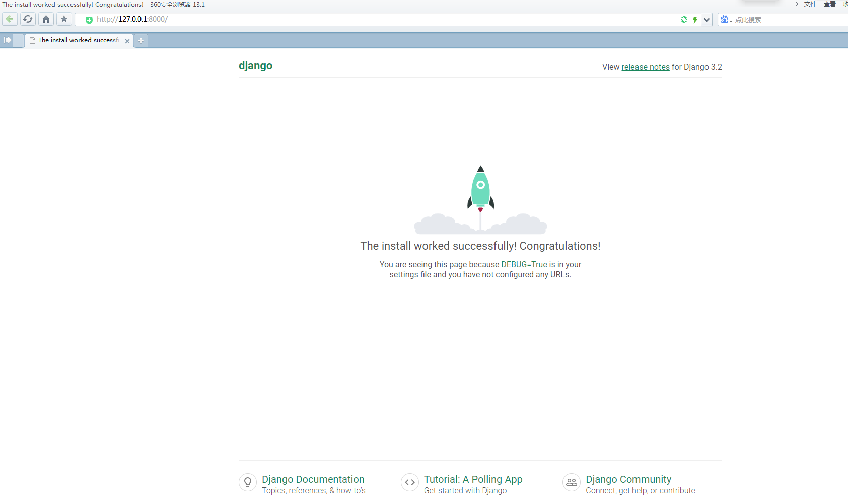Click the 'Get started with Django' text
This screenshot has width=848, height=504.
tap(465, 491)
